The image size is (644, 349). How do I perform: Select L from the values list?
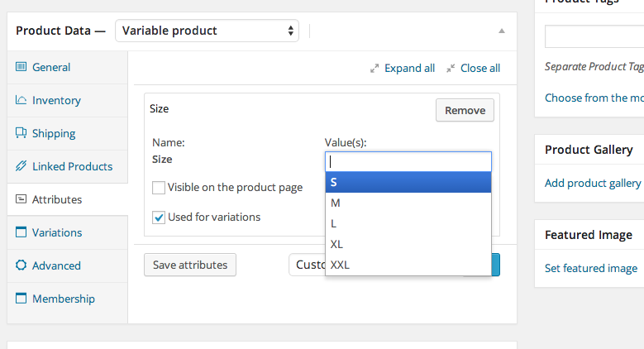[x=408, y=223]
